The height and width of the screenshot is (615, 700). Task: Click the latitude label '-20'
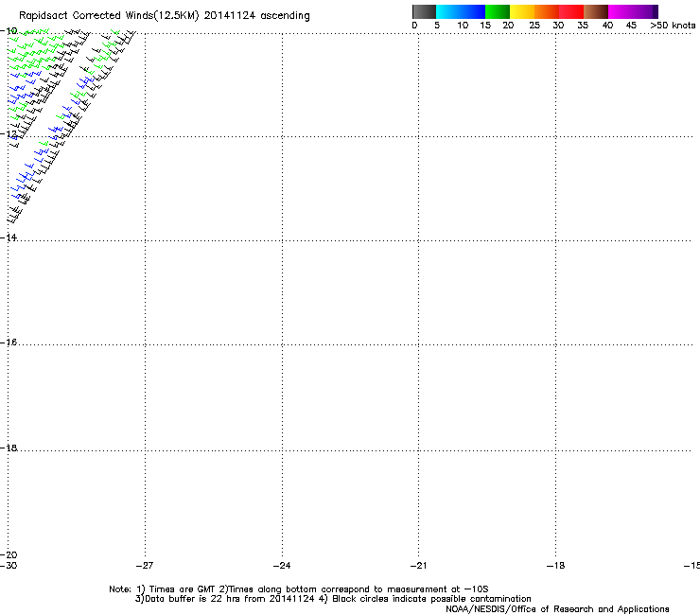tap(9, 554)
